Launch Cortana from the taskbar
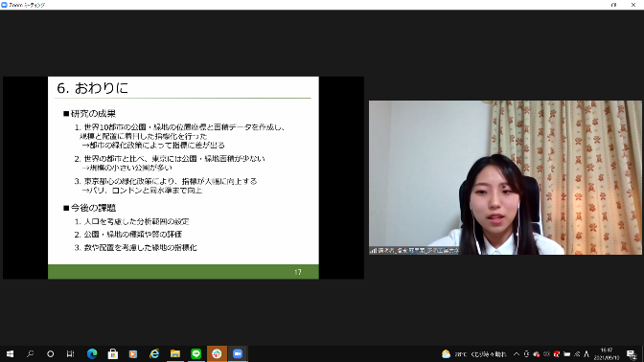This screenshot has width=644, height=362. 50,353
